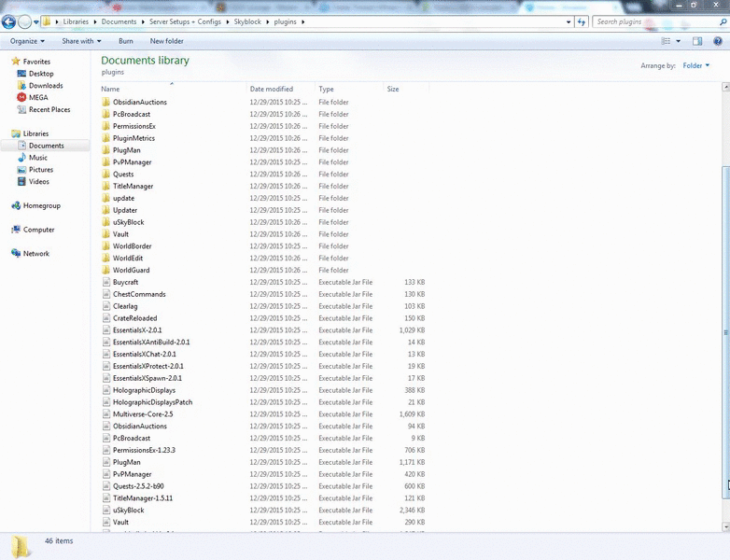The image size is (730, 560).
Task: Click the vertical scrollbar up arrow
Action: click(725, 87)
